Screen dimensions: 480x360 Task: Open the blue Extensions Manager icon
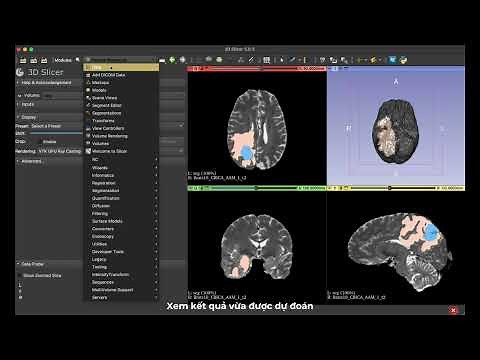point(393,60)
